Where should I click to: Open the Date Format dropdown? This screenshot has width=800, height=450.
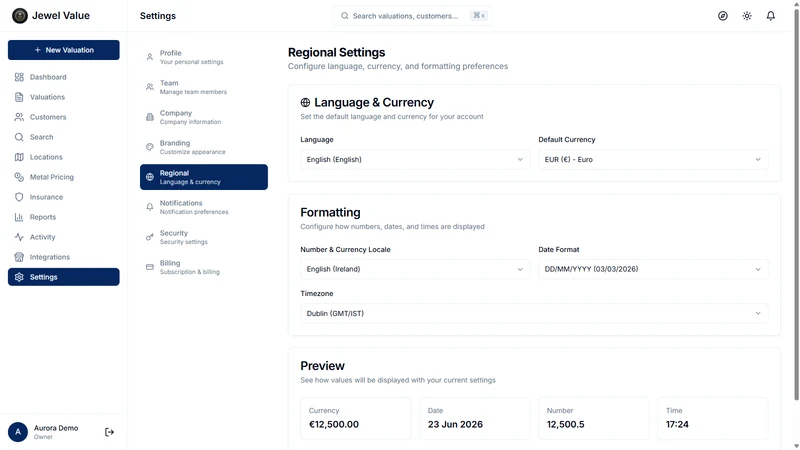click(653, 269)
